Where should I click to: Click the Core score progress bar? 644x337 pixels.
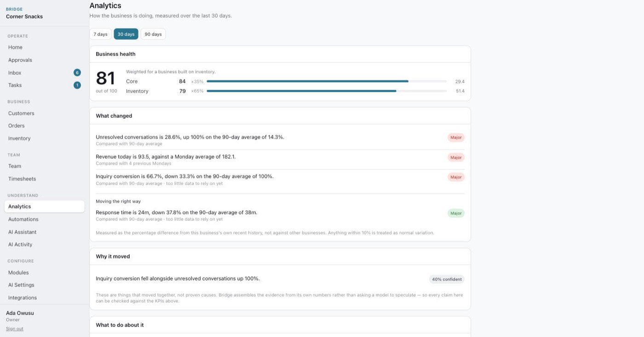click(327, 81)
